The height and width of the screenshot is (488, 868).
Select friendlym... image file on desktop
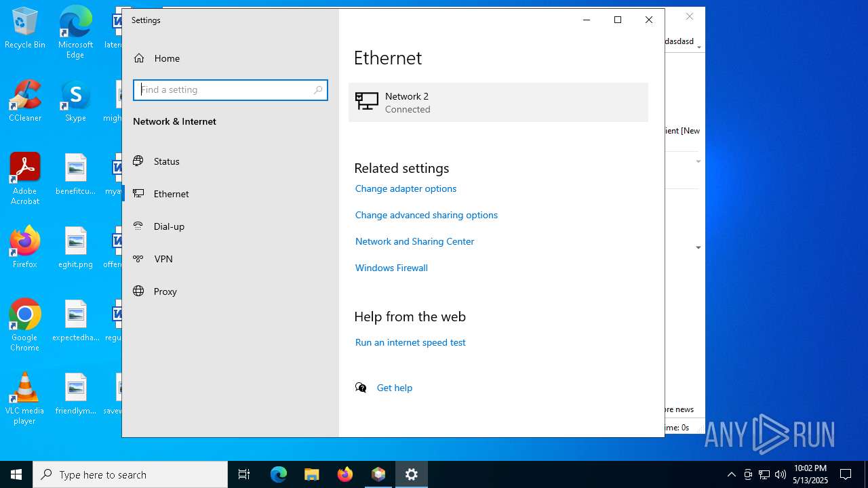coord(75,394)
